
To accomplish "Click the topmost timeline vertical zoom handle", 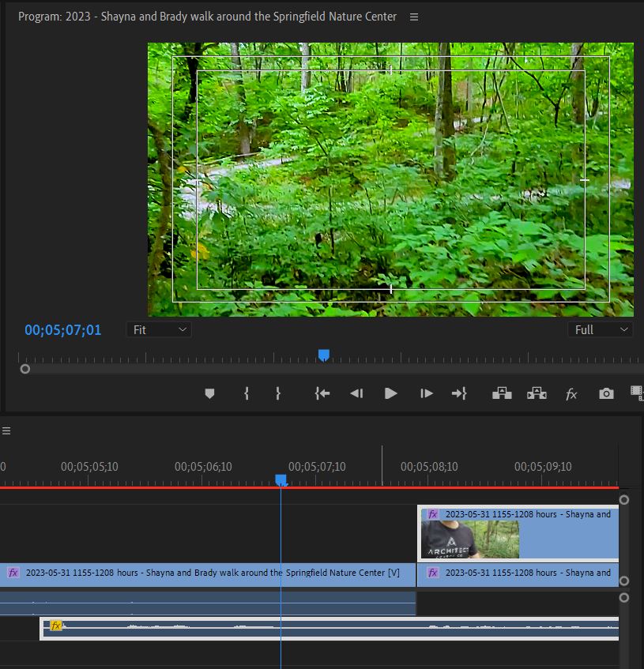I will (624, 500).
